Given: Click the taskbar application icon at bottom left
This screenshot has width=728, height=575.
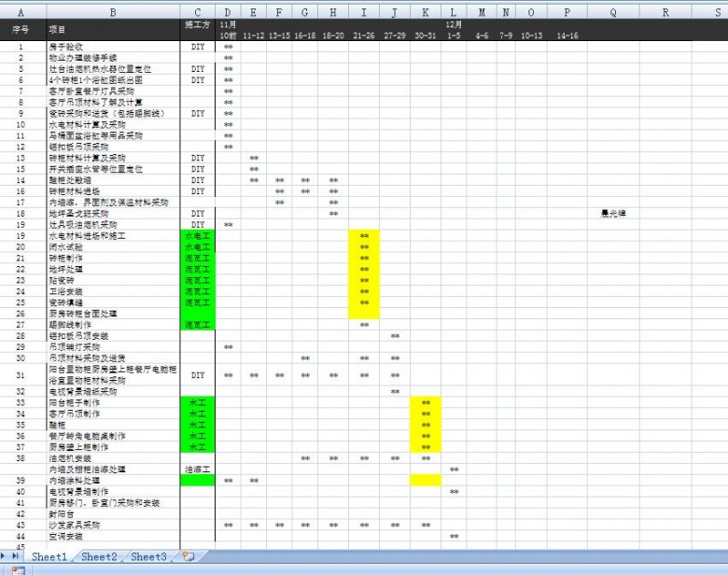Looking at the screenshot, I should pos(18,569).
